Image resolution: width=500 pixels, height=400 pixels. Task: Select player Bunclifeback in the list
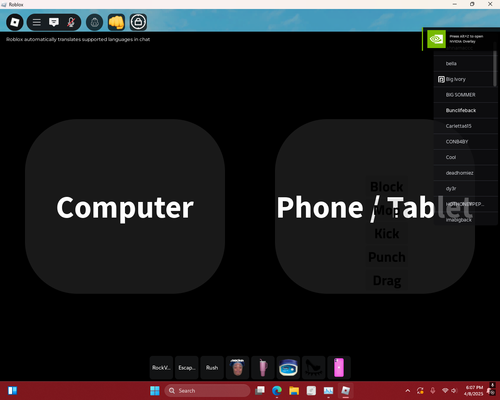pyautogui.click(x=465, y=110)
